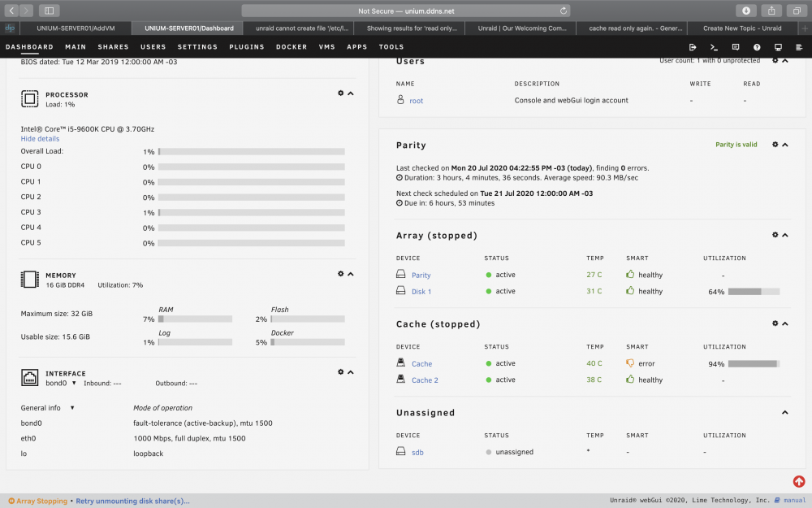The height and width of the screenshot is (508, 812).
Task: Open the DOCKER menu
Action: [x=292, y=46]
